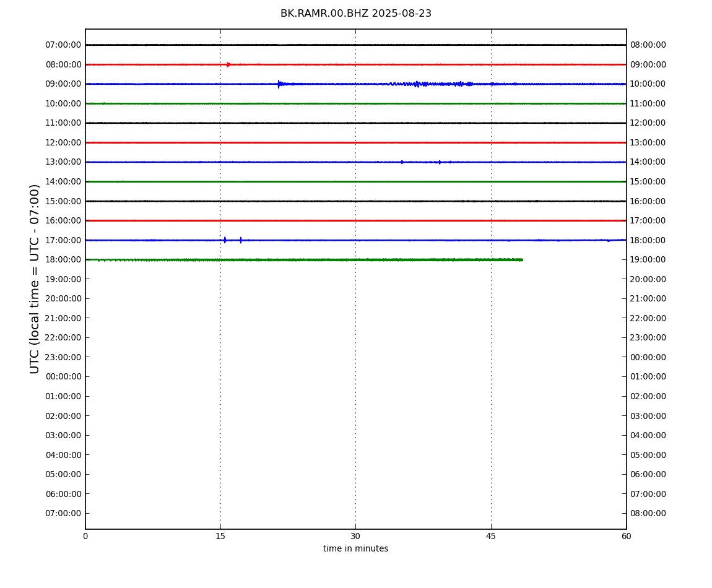Select the left-axis label 06:00:00
This screenshot has width=712, height=588.
click(x=64, y=494)
